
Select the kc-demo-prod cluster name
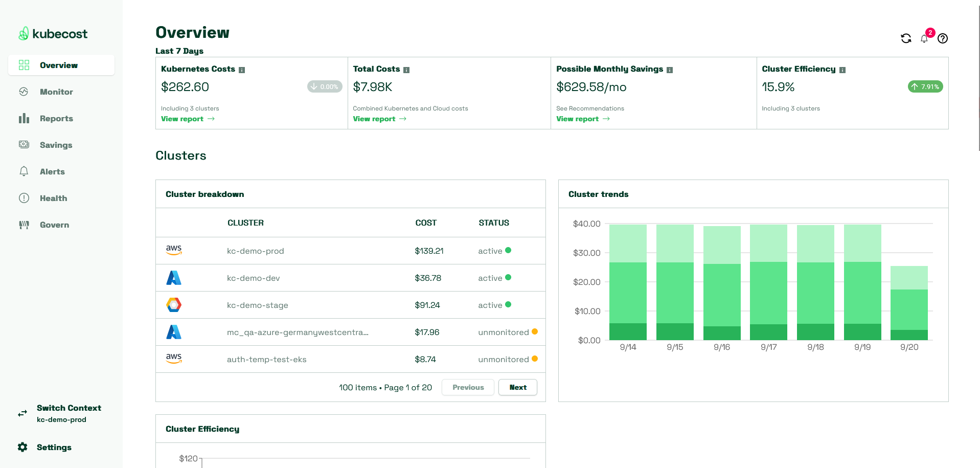[255, 251]
